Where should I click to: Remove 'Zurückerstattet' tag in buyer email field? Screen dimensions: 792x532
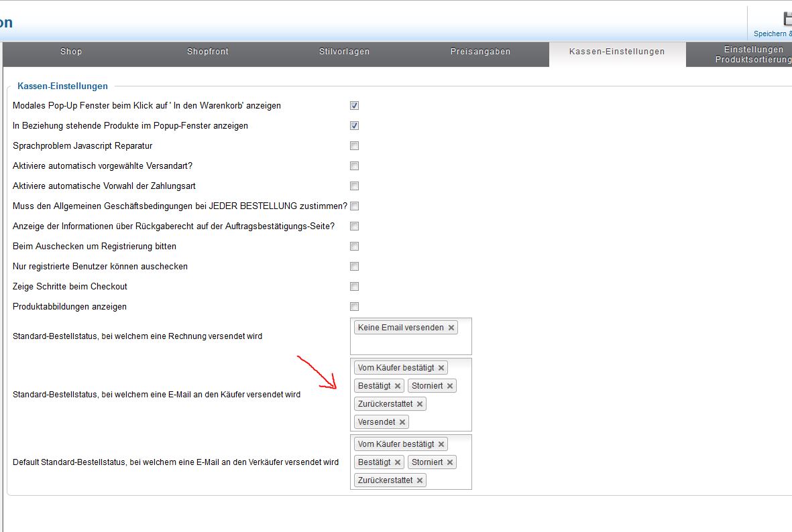pos(420,404)
